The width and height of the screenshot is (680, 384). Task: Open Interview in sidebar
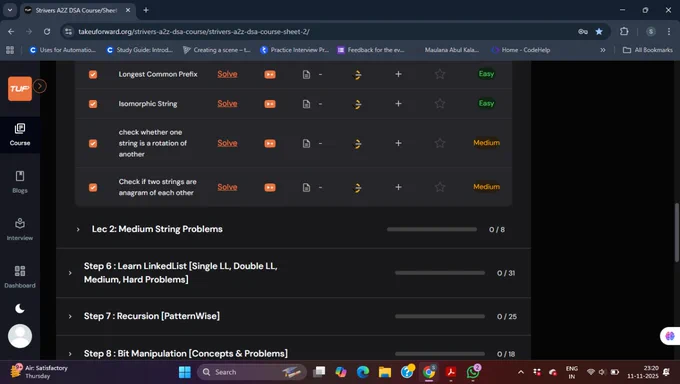[x=20, y=230]
